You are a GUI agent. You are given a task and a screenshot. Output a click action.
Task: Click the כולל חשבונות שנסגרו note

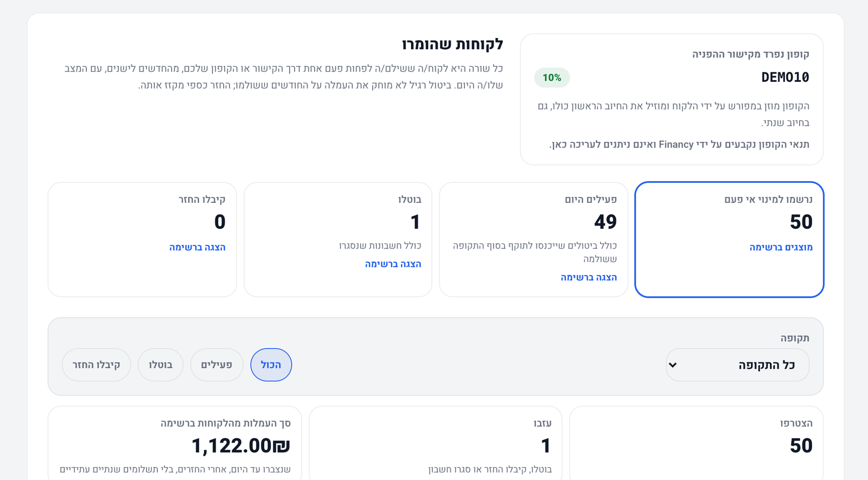pos(380,246)
